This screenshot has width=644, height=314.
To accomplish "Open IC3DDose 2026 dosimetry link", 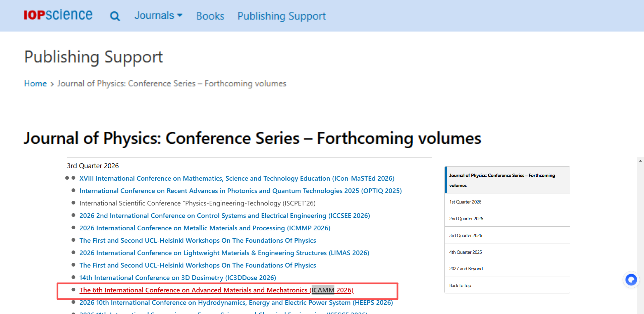I will coord(178,278).
